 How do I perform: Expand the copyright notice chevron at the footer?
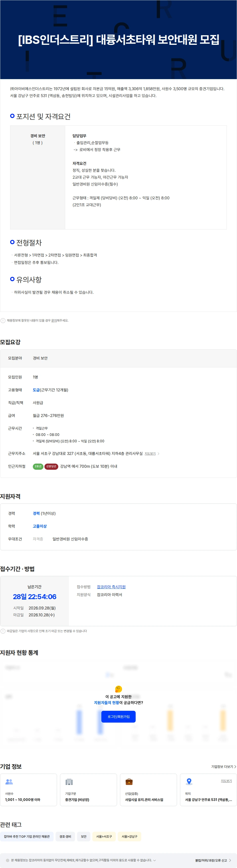click(x=155, y=860)
